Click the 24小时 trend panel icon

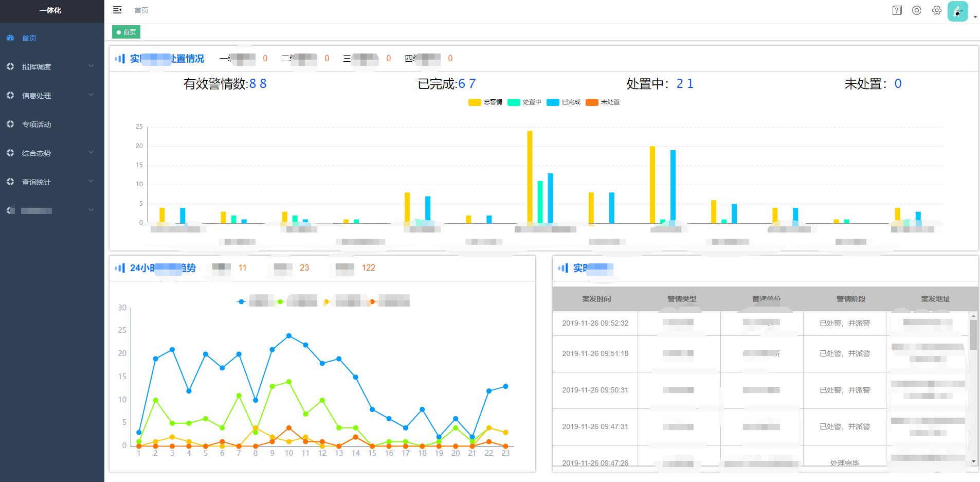click(x=119, y=268)
